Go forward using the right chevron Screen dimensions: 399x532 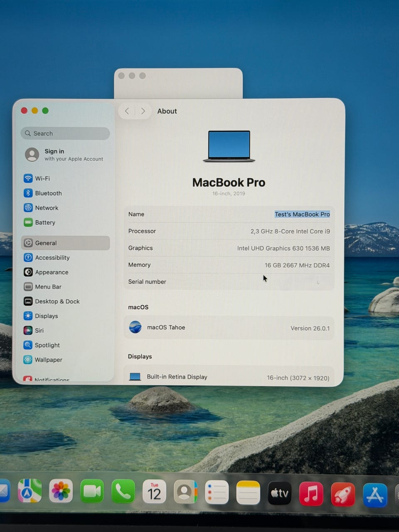coord(143,111)
